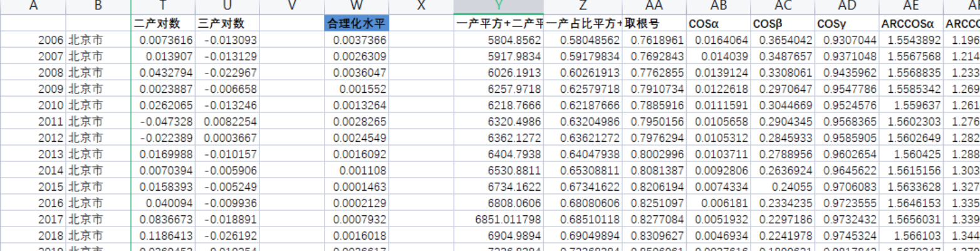Screen dimensions: 980x251
Task: Select cell value -0.013093
Action: coord(227,40)
